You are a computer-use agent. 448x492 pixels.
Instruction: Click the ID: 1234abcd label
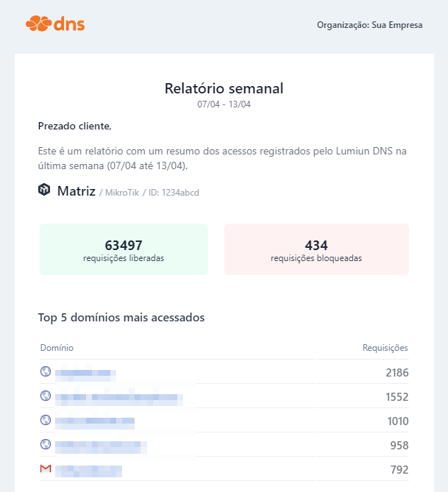(175, 193)
